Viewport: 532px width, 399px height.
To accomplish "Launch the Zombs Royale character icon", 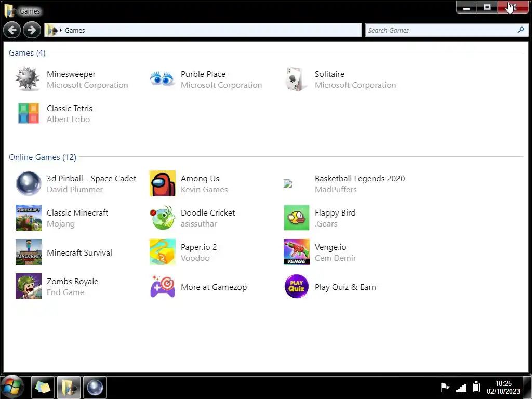I will point(29,286).
